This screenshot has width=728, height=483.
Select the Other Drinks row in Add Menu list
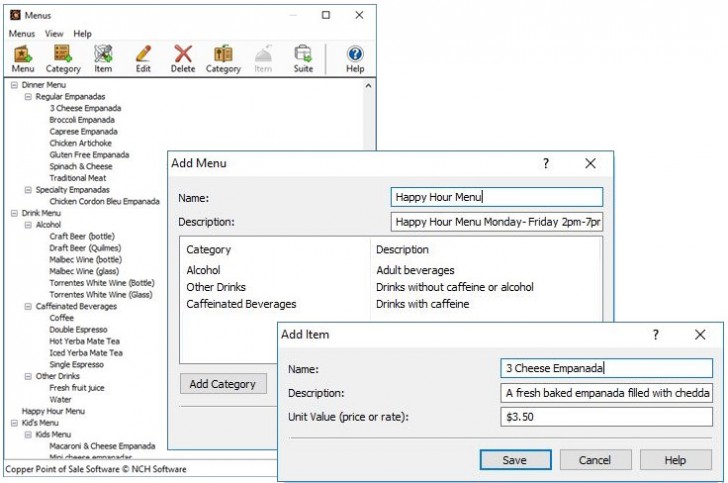pos(391,287)
